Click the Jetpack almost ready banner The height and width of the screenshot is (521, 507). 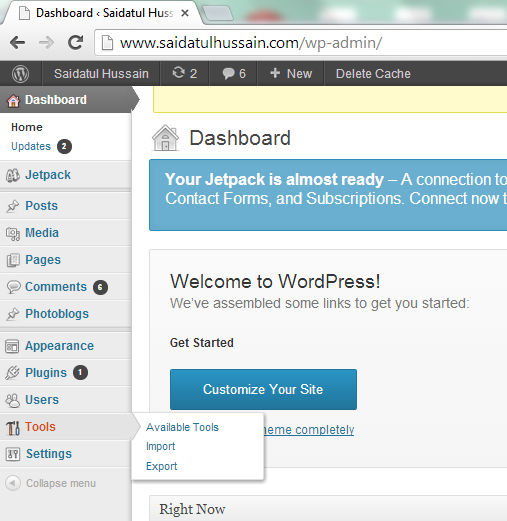pyautogui.click(x=328, y=195)
